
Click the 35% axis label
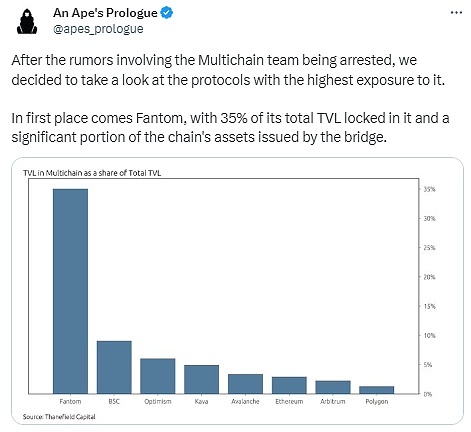[x=429, y=189]
